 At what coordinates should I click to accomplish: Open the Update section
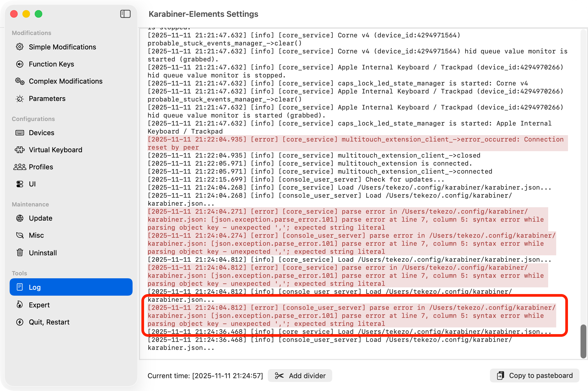pyautogui.click(x=41, y=218)
